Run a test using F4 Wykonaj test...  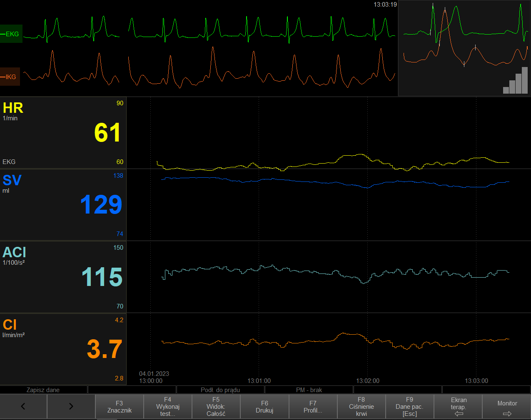click(168, 407)
